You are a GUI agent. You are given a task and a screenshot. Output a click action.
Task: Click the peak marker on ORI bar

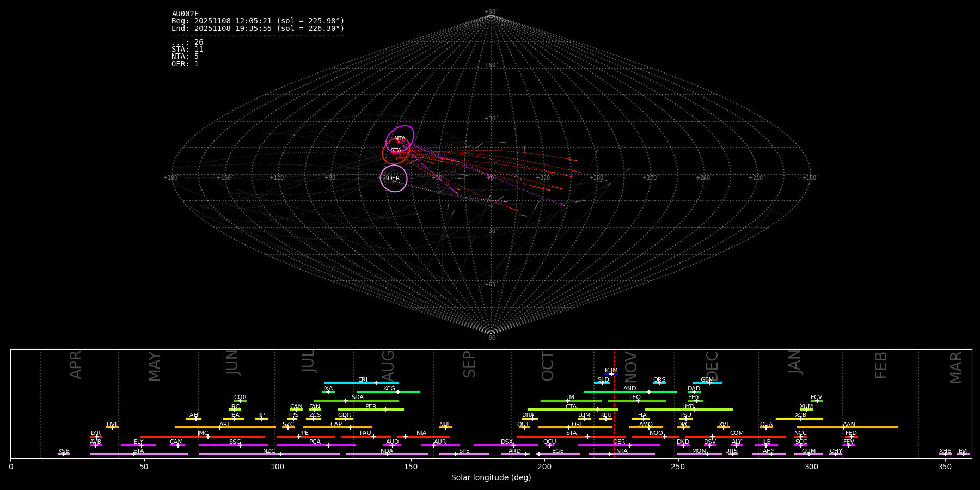tap(568, 427)
